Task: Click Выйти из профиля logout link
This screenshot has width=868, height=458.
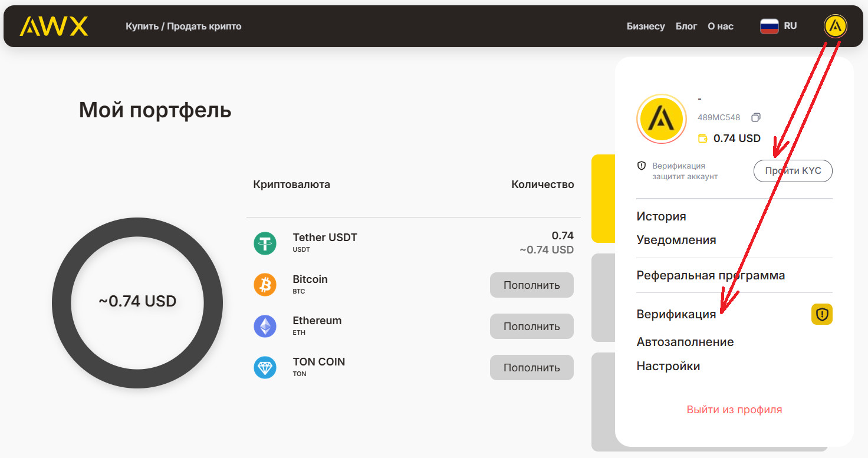Action: pyautogui.click(x=734, y=409)
